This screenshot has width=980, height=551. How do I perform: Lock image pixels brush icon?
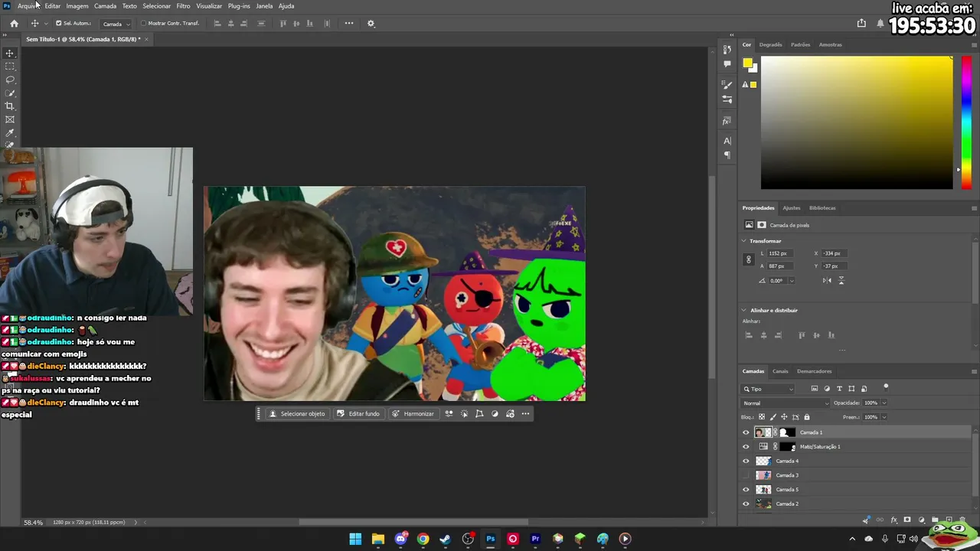click(x=773, y=417)
